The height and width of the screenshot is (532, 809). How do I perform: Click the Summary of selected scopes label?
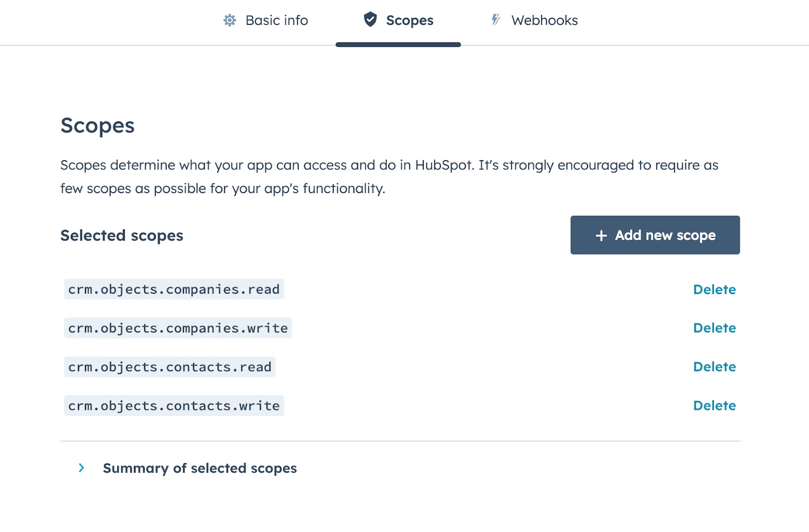tap(200, 468)
